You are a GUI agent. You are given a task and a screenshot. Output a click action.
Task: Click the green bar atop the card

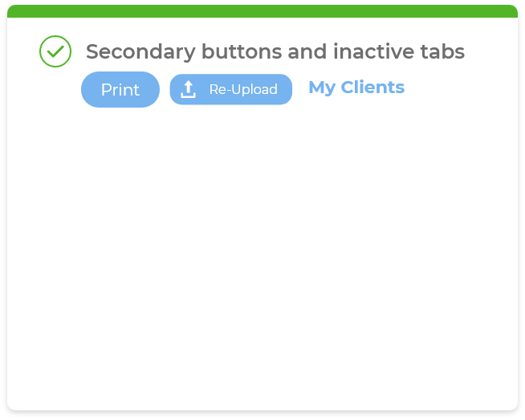(x=262, y=11)
